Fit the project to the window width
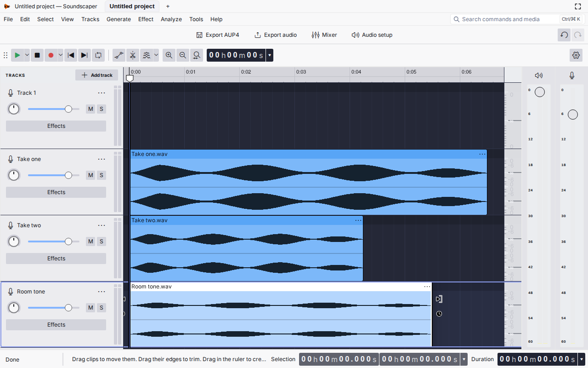 197,55
